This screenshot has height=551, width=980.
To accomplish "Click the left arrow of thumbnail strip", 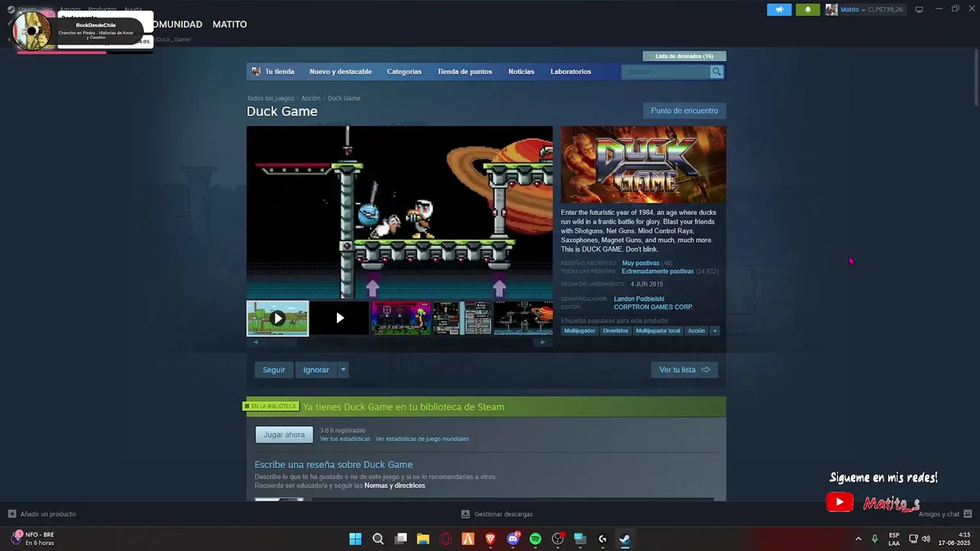I will (256, 342).
